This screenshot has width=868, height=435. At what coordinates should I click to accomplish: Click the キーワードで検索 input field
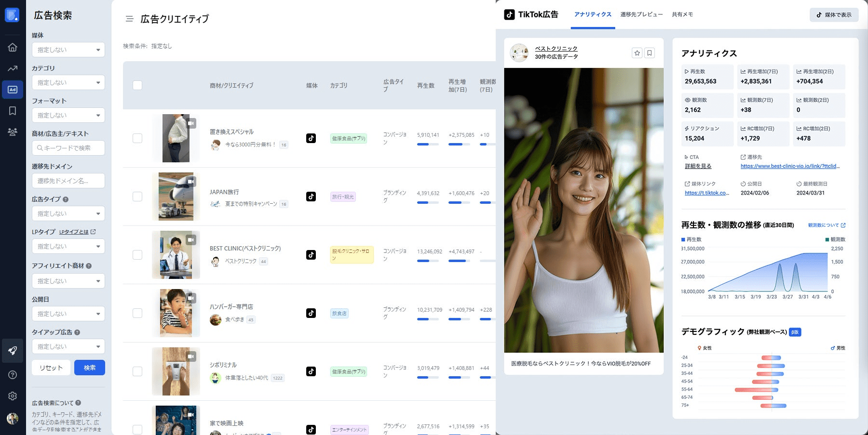point(68,148)
